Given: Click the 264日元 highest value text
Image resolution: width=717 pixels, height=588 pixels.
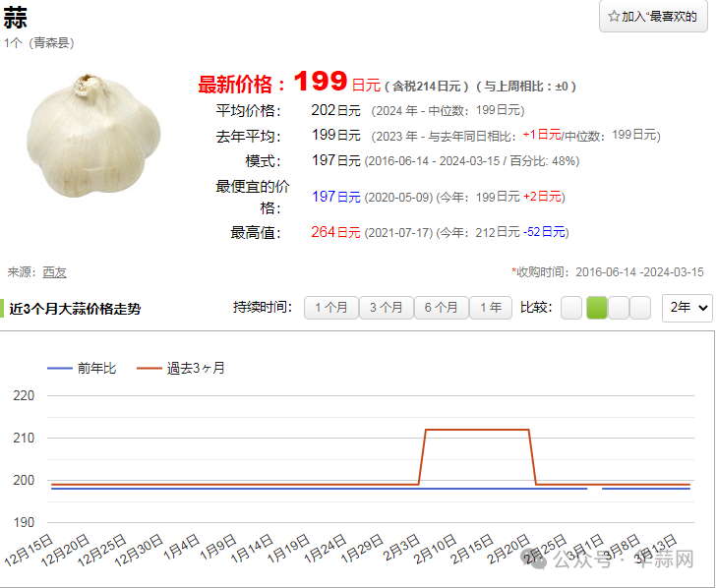Looking at the screenshot, I should pos(335,232).
